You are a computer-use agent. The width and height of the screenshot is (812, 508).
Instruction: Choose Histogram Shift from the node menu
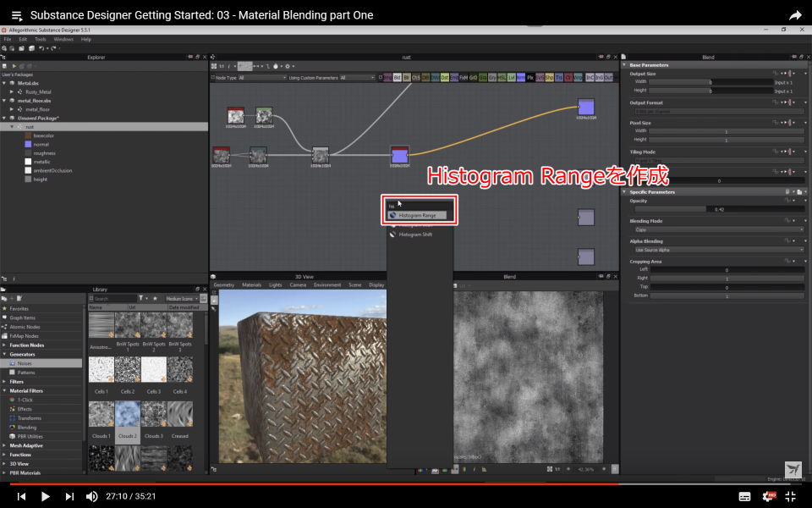click(x=415, y=235)
